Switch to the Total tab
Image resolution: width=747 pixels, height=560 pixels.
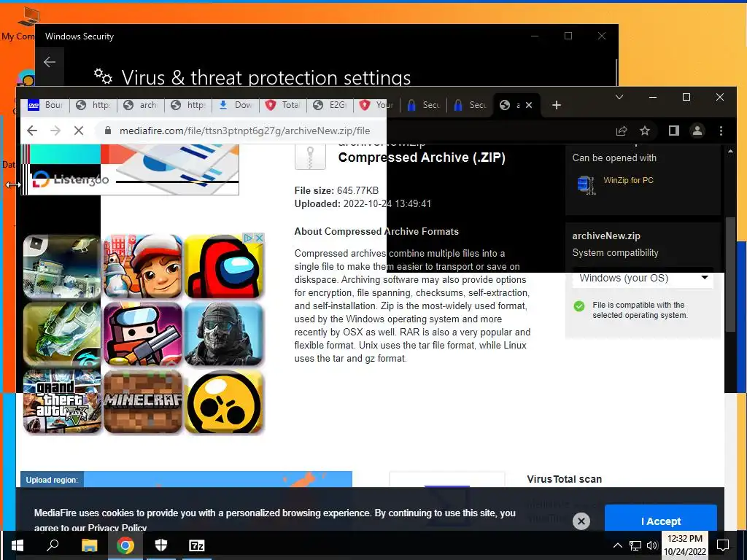click(282, 105)
